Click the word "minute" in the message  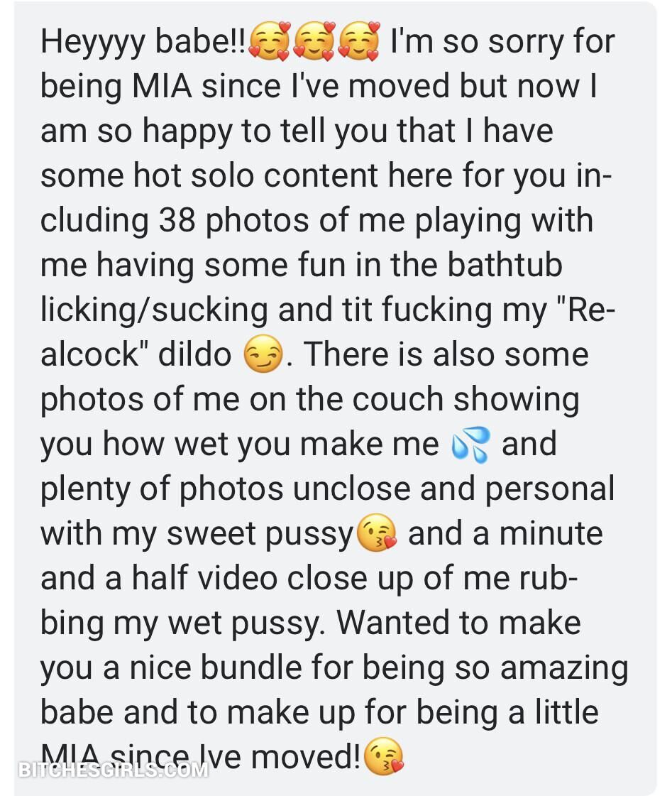pos(551,533)
